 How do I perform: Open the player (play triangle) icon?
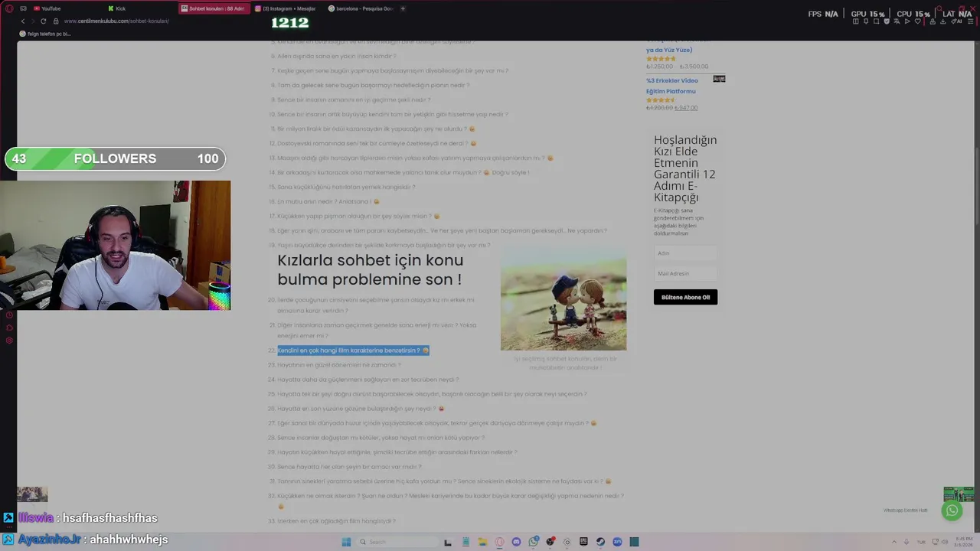907,21
